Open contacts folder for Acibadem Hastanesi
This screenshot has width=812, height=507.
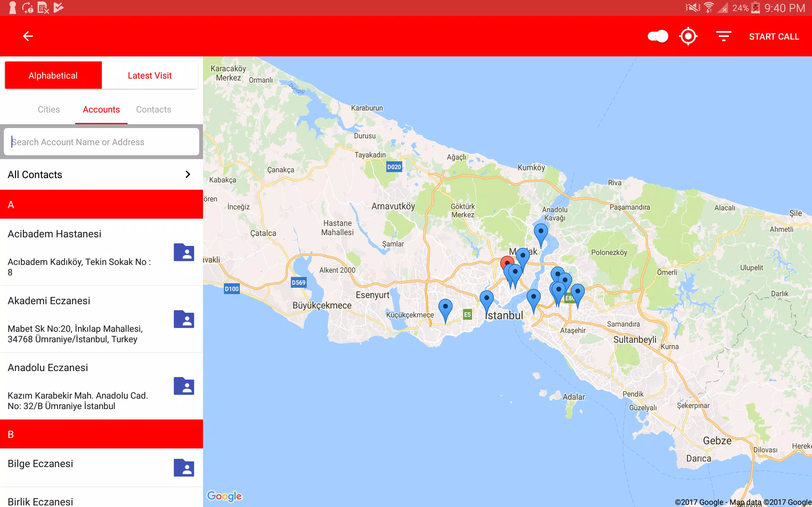point(184,252)
